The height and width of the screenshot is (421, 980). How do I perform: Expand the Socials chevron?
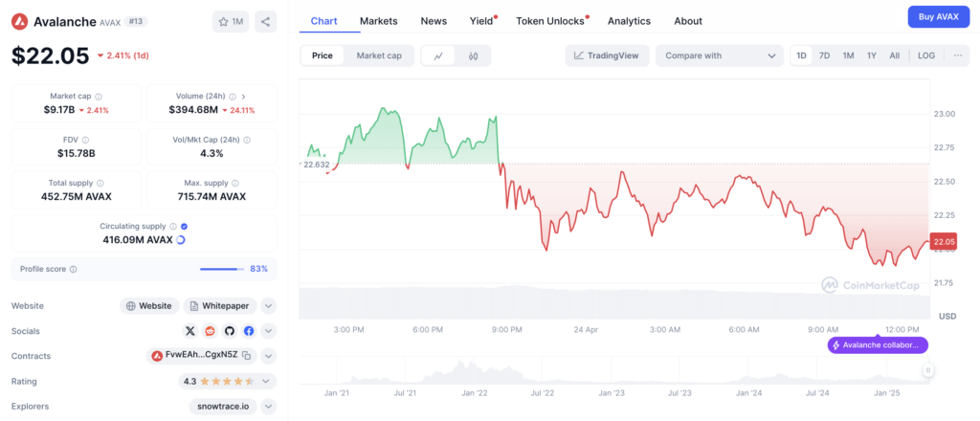tap(268, 331)
